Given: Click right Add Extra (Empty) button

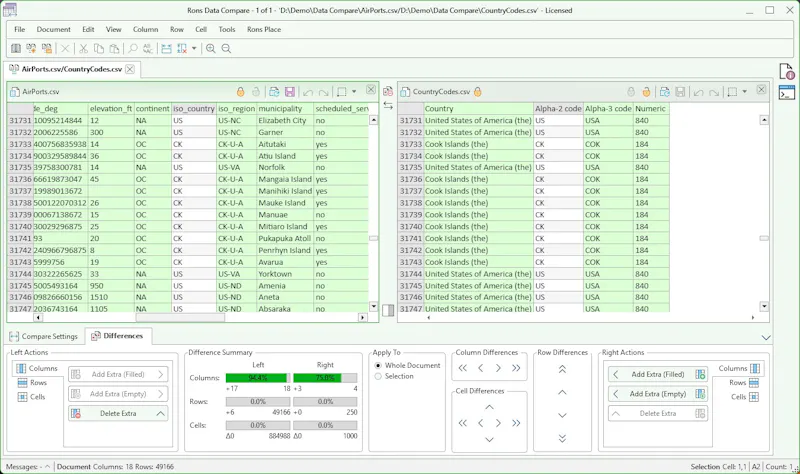Looking at the screenshot, I should (x=658, y=394).
